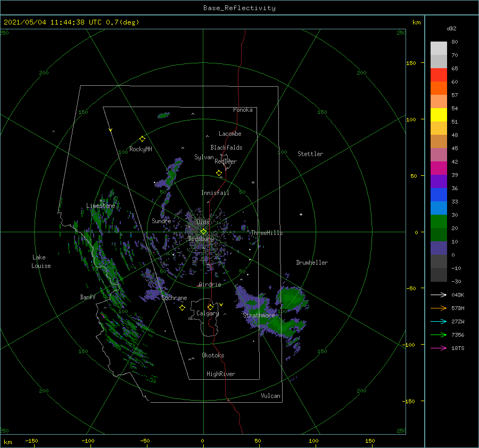Click the 18TS legend text
This screenshot has height=448, width=479.
coord(458,348)
